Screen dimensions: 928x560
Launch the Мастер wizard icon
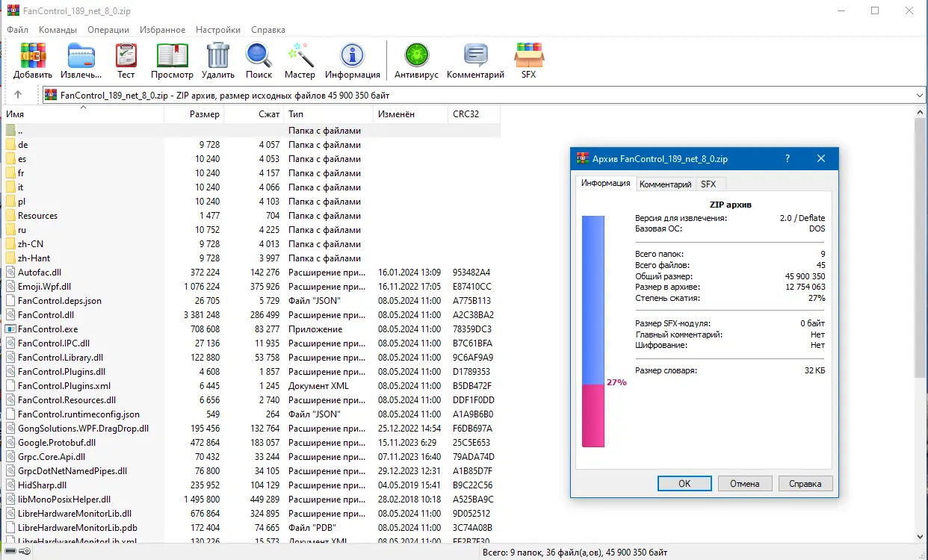tap(300, 56)
